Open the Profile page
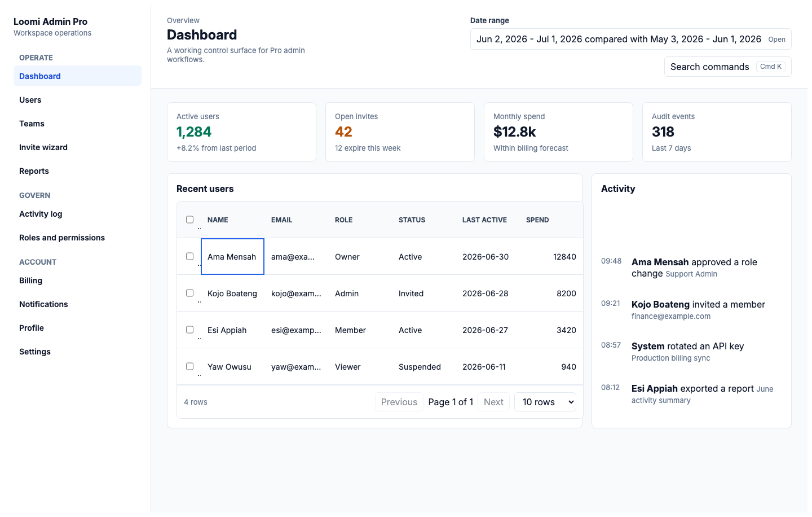The height and width of the screenshot is (517, 812). [77, 328]
